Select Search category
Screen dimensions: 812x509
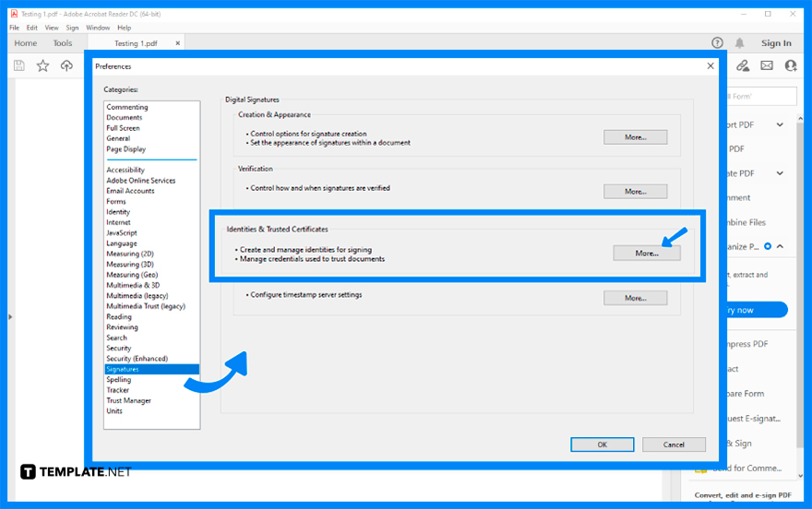click(x=116, y=337)
